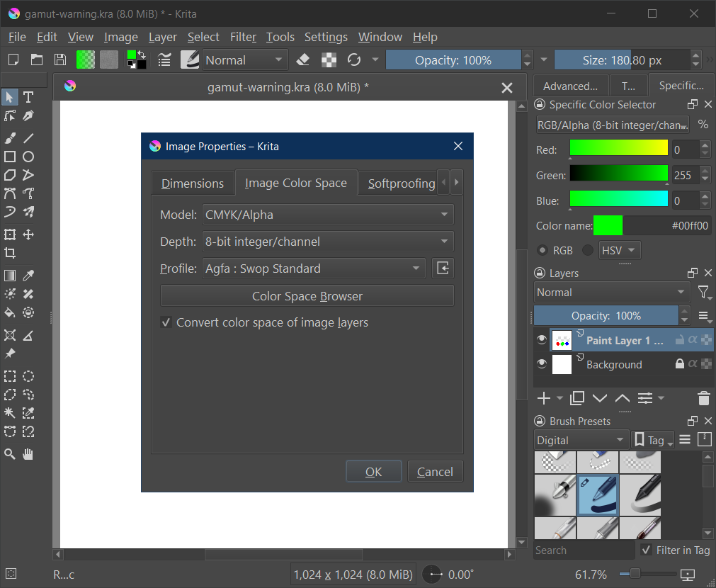Image resolution: width=716 pixels, height=588 pixels.
Task: Hide the Background layer visibility eye
Action: [542, 364]
